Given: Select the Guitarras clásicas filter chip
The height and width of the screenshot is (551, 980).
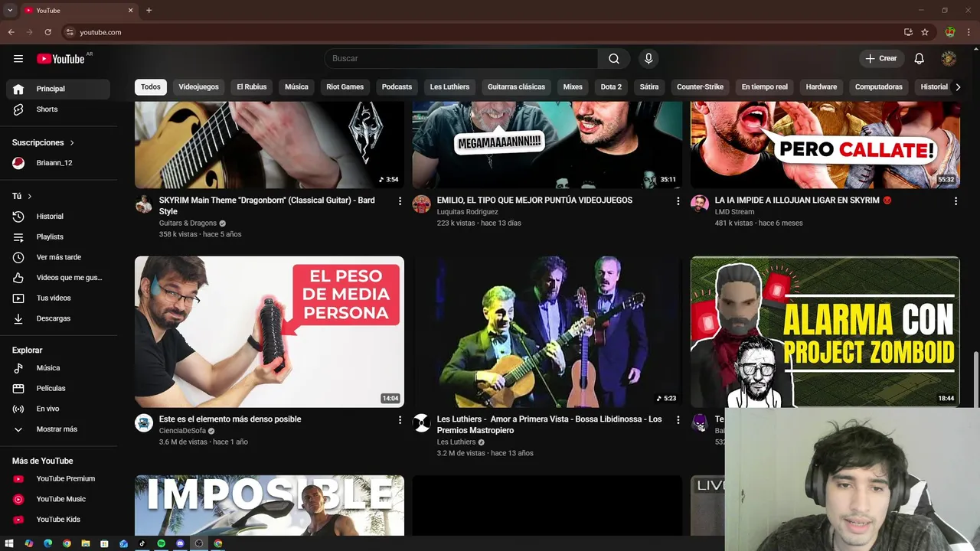Looking at the screenshot, I should click(x=517, y=87).
